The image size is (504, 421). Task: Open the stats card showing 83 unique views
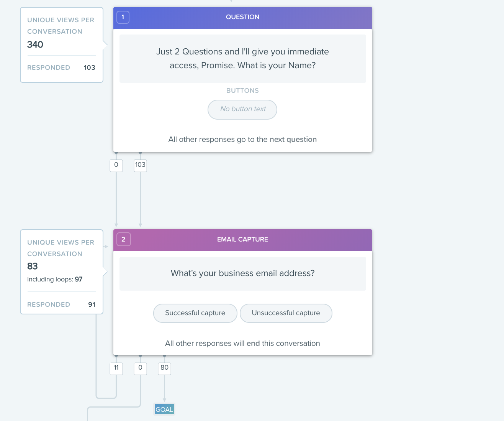61,266
